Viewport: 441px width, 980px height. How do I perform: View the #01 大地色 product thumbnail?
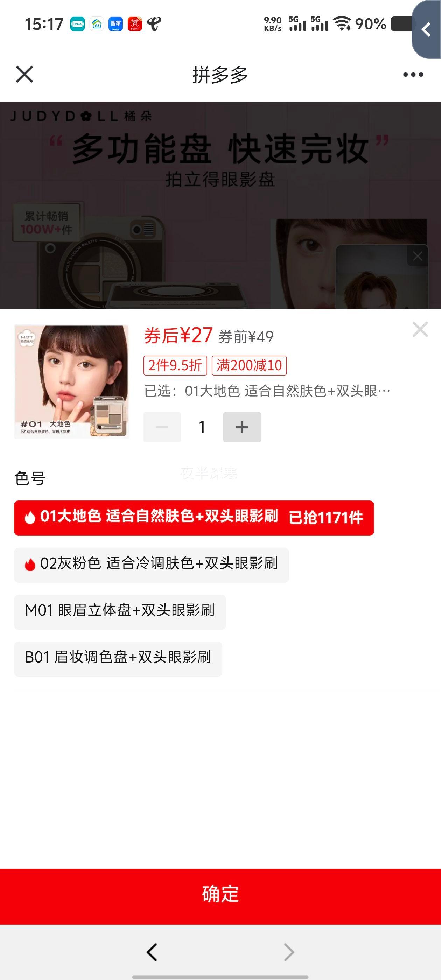(x=71, y=382)
